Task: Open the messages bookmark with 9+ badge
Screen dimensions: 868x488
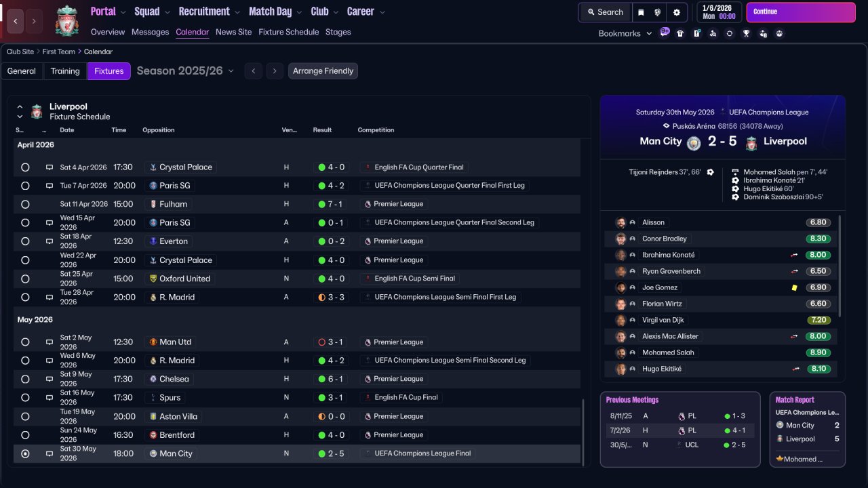Action: coord(664,33)
